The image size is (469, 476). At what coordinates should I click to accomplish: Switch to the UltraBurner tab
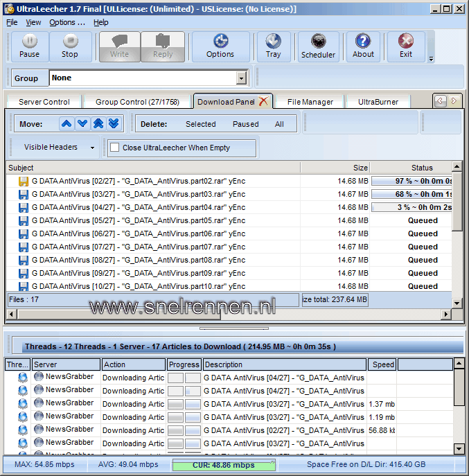[378, 102]
